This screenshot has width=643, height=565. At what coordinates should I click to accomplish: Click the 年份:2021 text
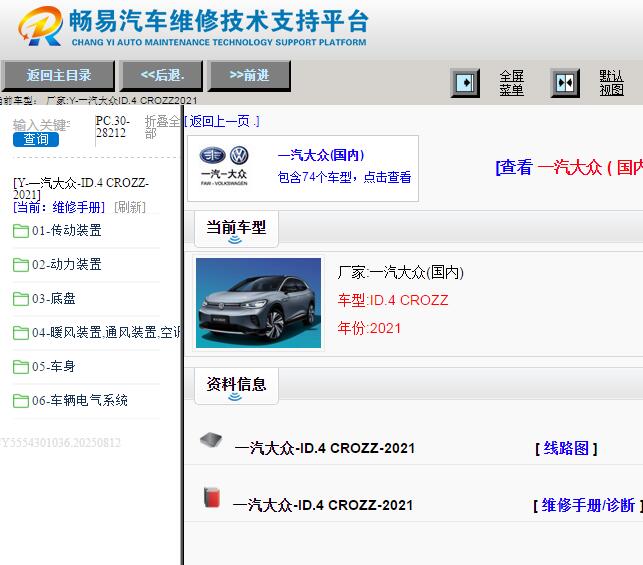(369, 328)
